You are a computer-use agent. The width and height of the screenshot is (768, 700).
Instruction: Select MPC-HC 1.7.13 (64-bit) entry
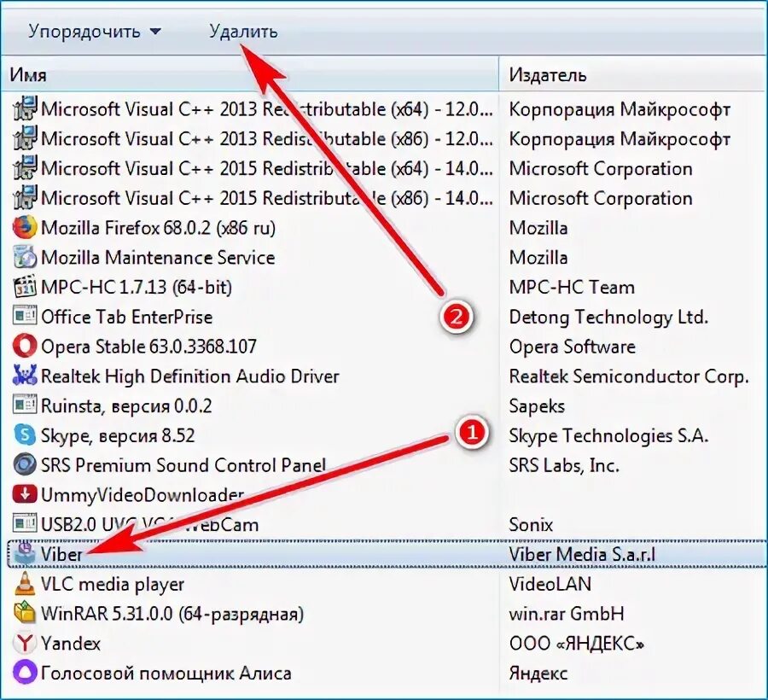pos(137,287)
